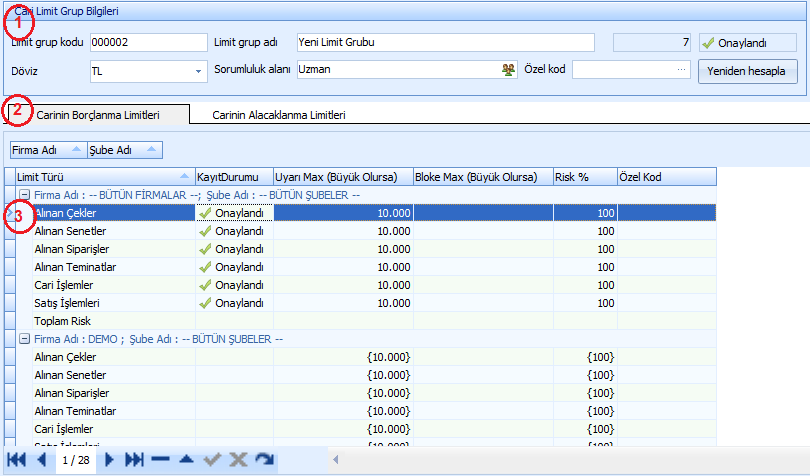Click the KayıtDurumu column header
Image resolution: width=810 pixels, height=476 pixels.
coord(234,177)
